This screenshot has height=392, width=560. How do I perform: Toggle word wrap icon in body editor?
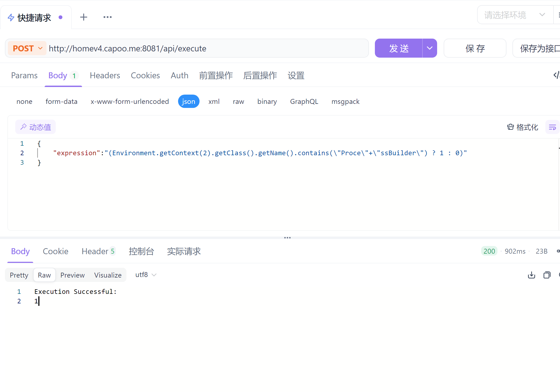pos(552,127)
